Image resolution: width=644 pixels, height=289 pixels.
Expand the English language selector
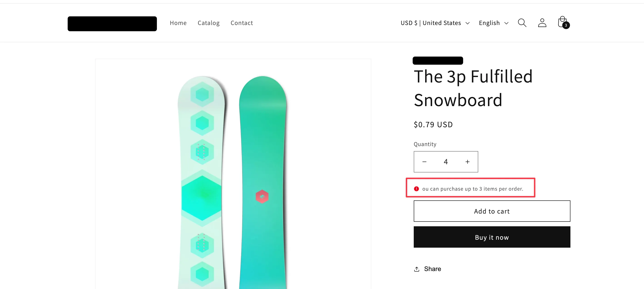493,23
